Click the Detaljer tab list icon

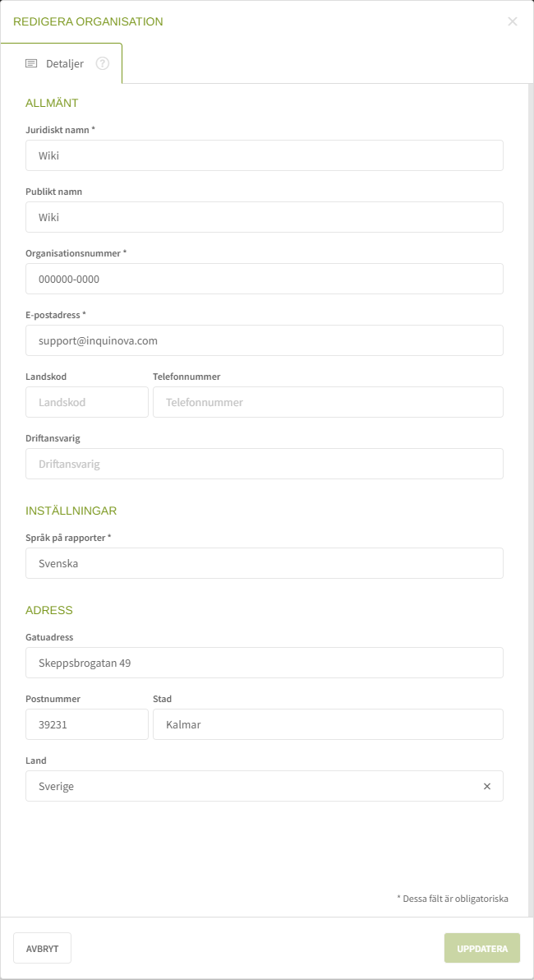(x=31, y=63)
